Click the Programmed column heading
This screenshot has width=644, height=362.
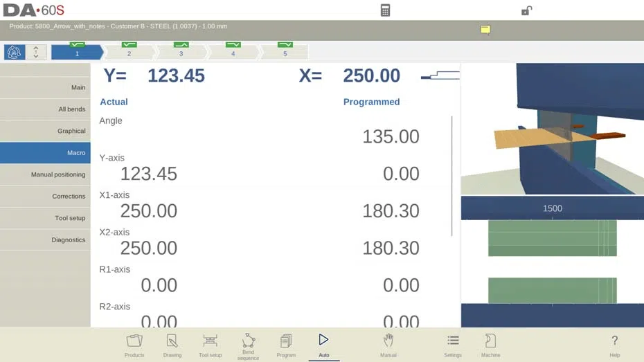pos(371,102)
